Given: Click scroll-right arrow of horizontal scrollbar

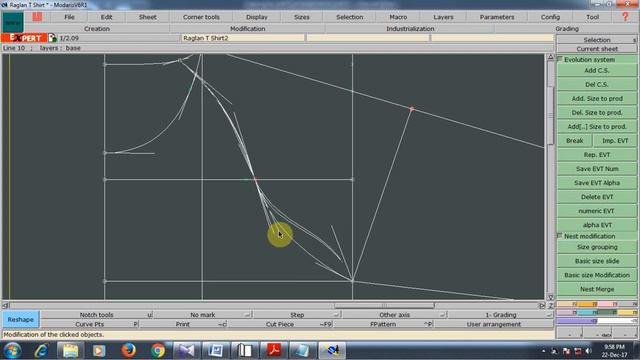Looking at the screenshot, I should pyautogui.click(x=542, y=305).
